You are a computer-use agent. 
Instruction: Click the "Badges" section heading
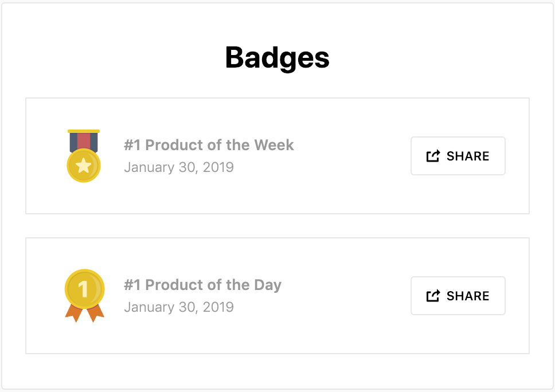point(277,57)
